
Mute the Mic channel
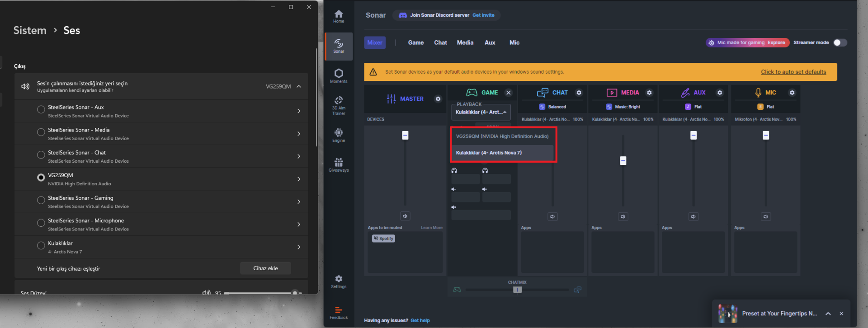pos(766,217)
